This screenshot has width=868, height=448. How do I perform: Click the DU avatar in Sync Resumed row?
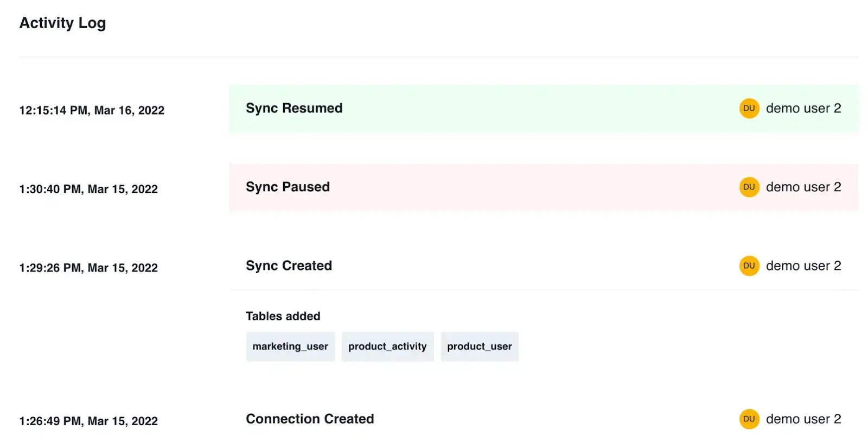point(749,108)
